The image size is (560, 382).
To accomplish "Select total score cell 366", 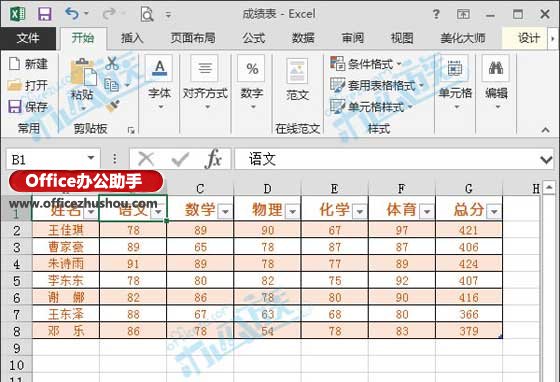I will click(x=469, y=314).
